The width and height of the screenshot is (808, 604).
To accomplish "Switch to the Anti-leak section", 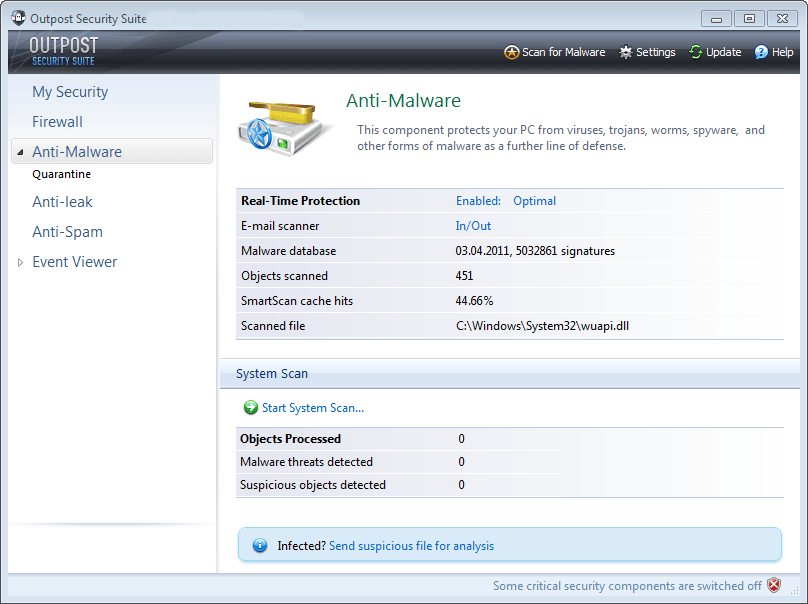I will tap(62, 202).
